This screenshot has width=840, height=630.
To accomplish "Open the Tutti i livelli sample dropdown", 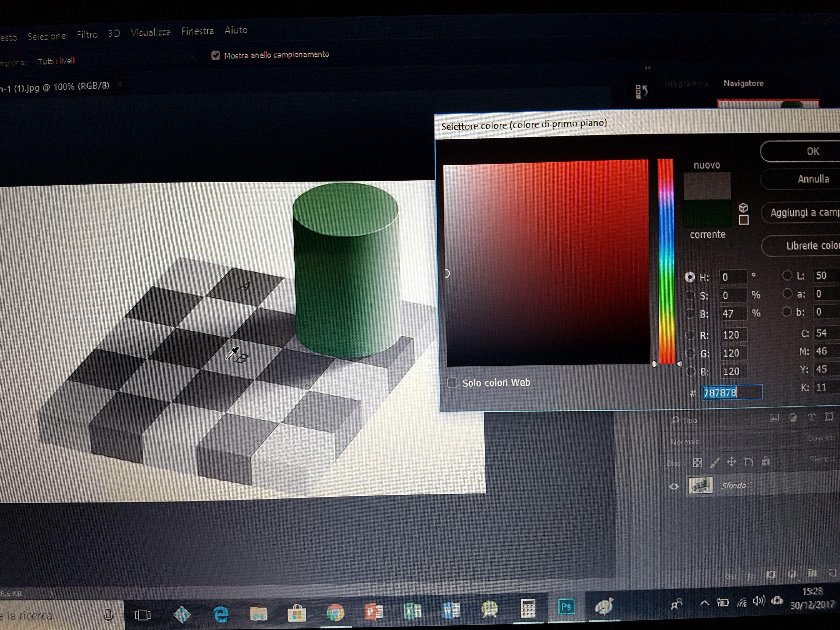I will (116, 59).
